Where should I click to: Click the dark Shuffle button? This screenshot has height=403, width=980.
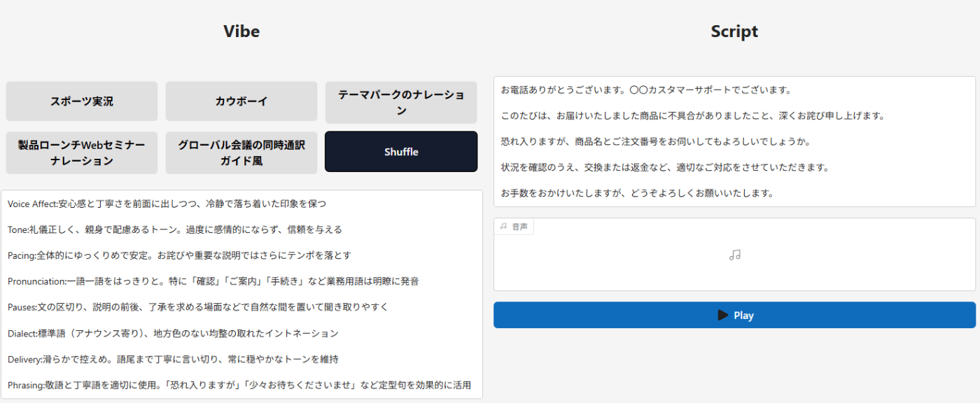(401, 152)
